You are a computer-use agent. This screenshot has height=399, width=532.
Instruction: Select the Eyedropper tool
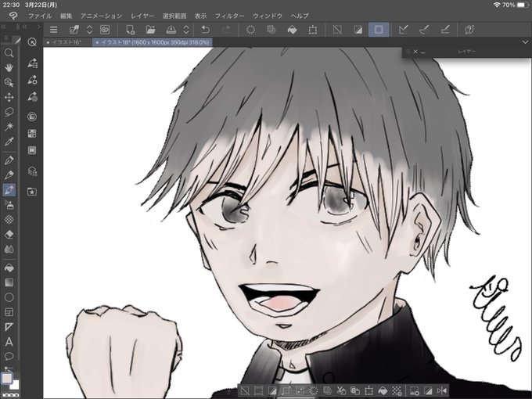9,142
